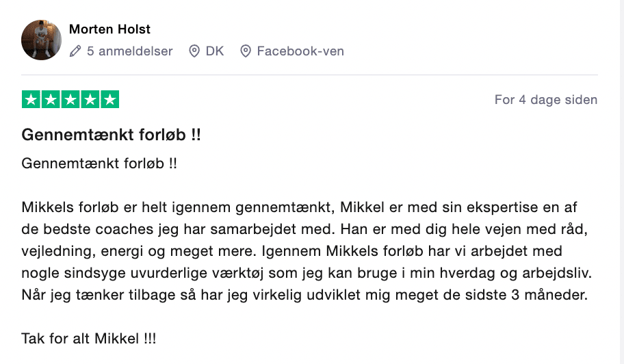Click the first green rating star
Viewport: 624px width, 364px height.
pos(31,100)
